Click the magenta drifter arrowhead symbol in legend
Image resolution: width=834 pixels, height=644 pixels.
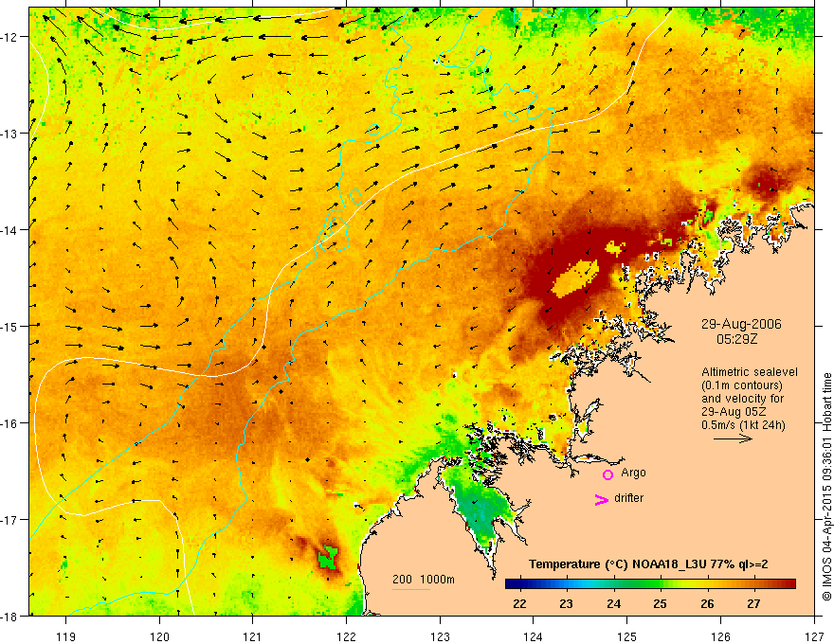pos(602,499)
